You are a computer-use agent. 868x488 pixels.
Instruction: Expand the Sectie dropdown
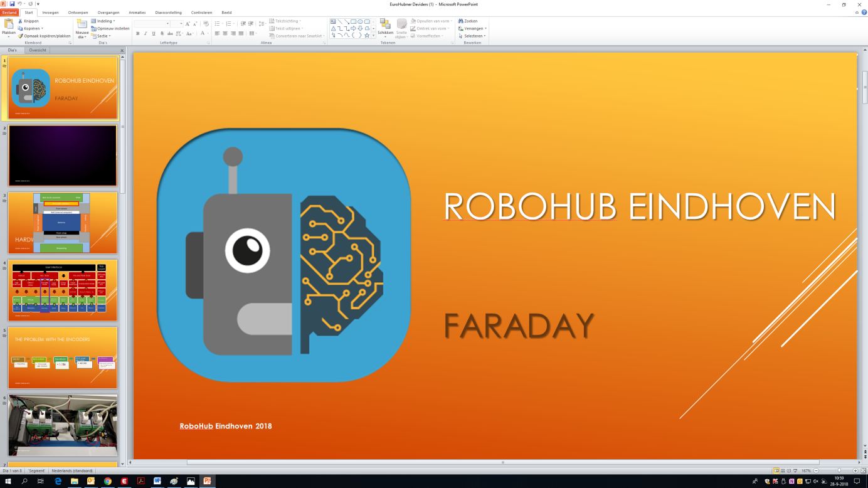point(101,36)
